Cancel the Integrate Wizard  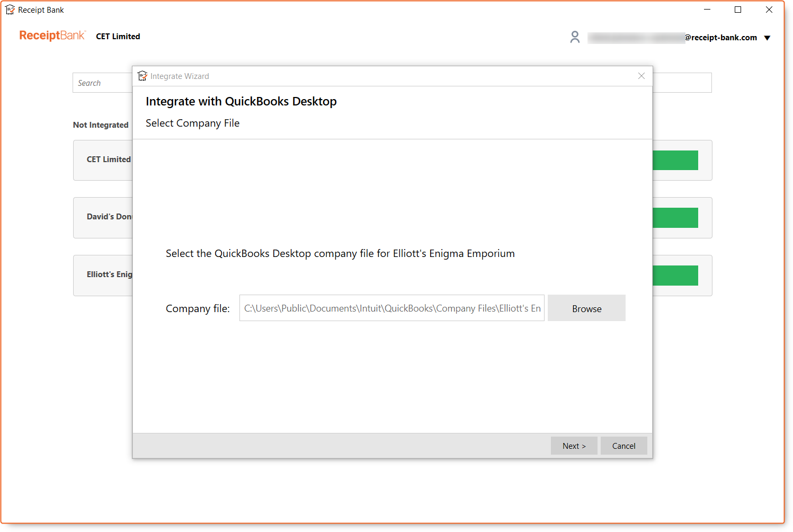(623, 446)
